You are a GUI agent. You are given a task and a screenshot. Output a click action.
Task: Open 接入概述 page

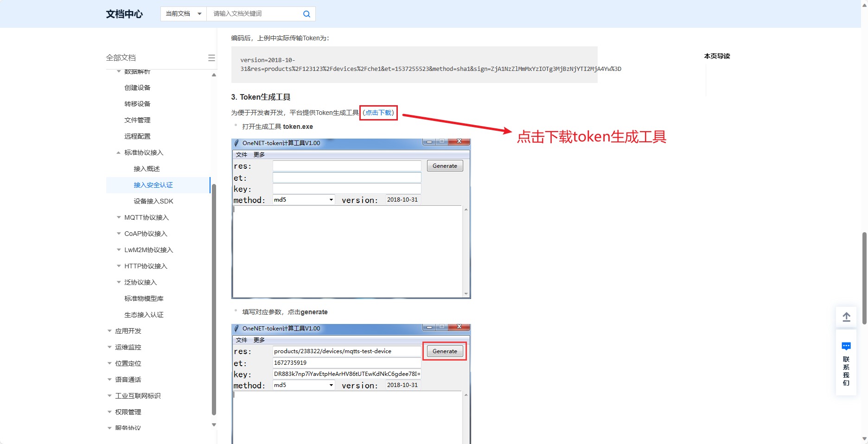point(147,169)
